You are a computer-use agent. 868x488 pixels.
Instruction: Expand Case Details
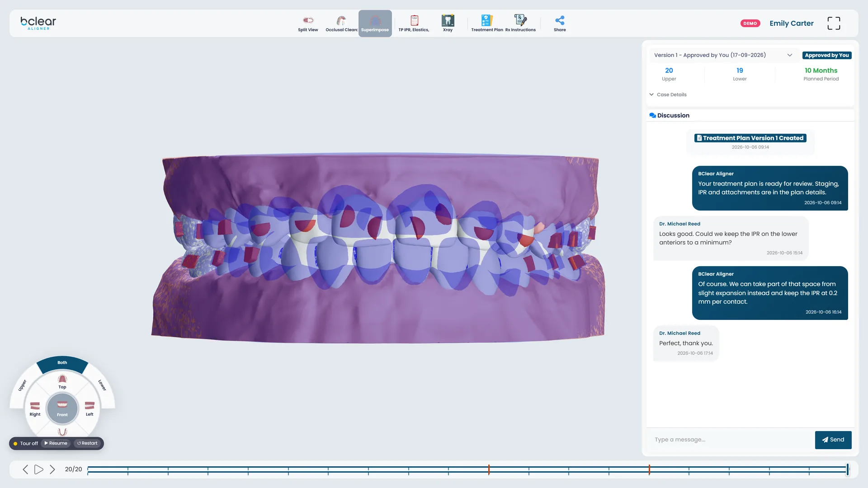click(x=668, y=94)
